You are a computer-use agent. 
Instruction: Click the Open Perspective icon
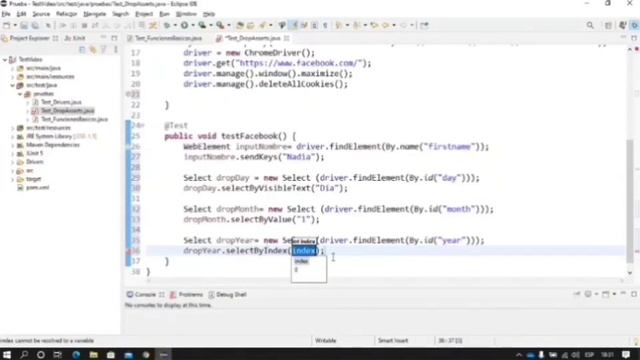pos(608,25)
